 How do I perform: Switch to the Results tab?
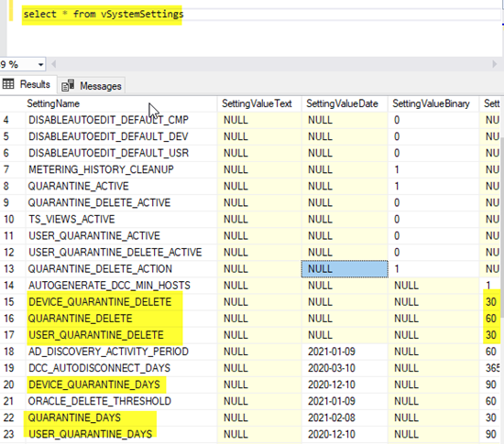point(28,84)
